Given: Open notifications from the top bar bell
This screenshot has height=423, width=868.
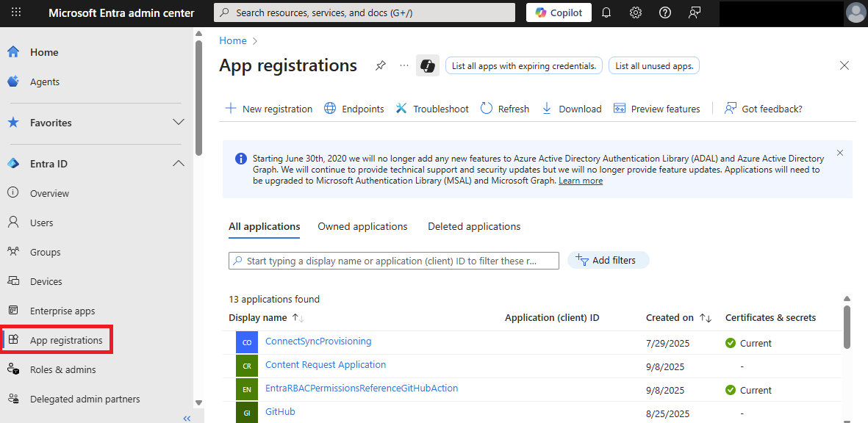Looking at the screenshot, I should point(606,12).
